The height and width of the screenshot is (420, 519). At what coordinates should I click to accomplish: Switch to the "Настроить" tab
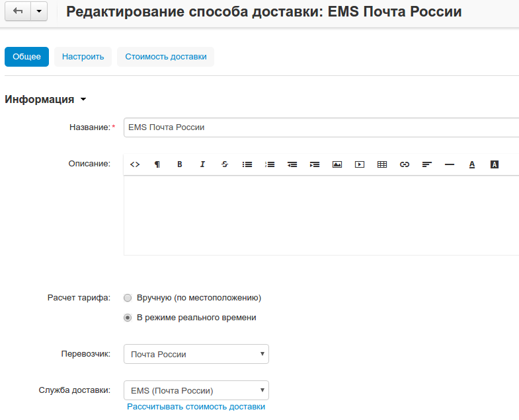point(83,57)
